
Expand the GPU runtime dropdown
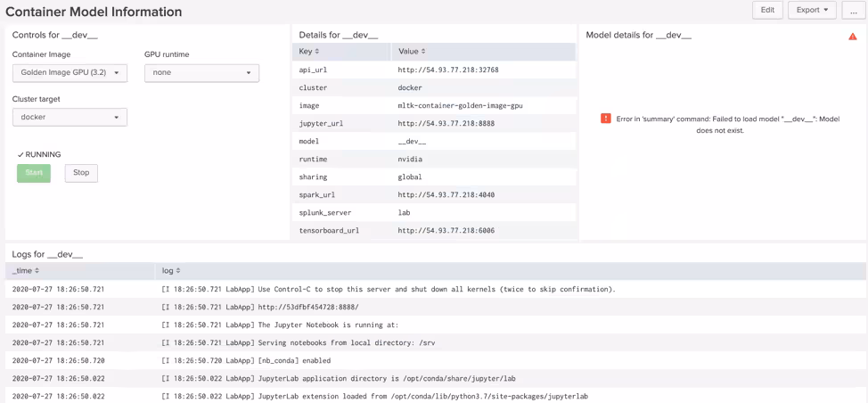click(201, 73)
